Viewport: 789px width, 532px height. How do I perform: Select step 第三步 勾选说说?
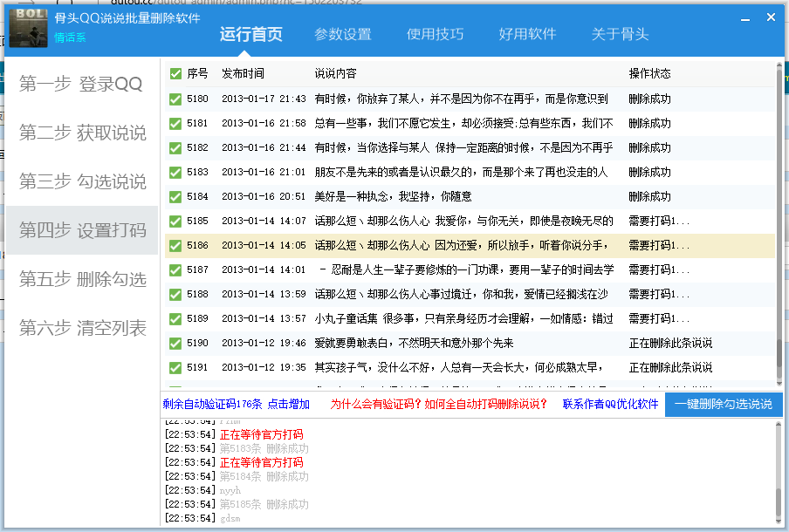pos(81,181)
